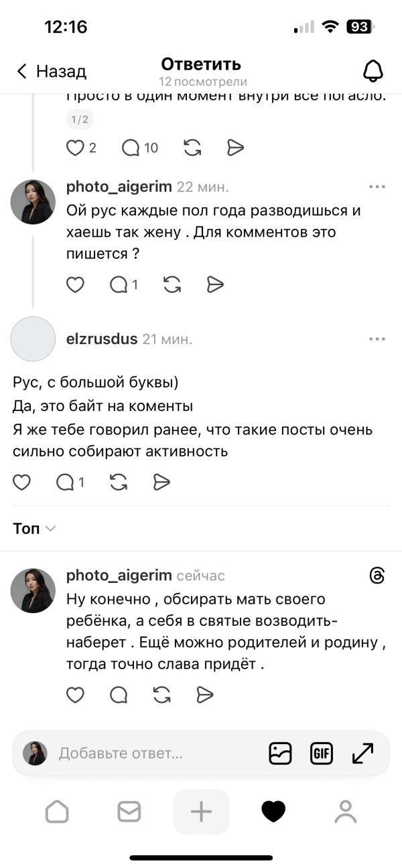402x868 pixels.
Task: Open the Threads logo icon on the newest comment
Action: pos(377,575)
